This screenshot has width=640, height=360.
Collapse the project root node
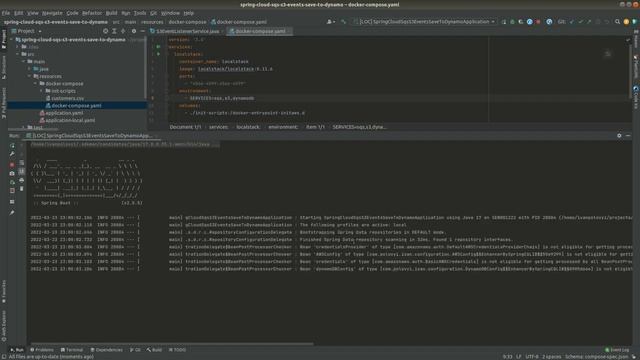pos(11,40)
